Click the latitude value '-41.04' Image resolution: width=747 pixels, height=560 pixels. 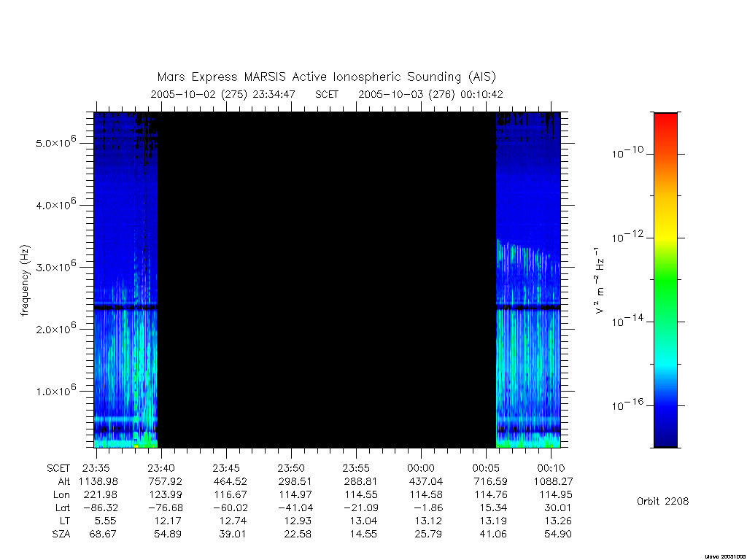tap(295, 507)
